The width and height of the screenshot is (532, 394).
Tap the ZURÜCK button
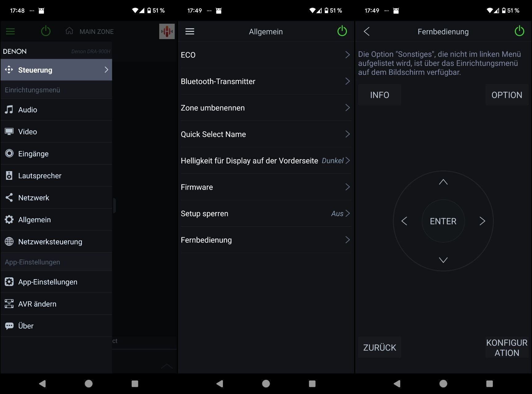380,348
